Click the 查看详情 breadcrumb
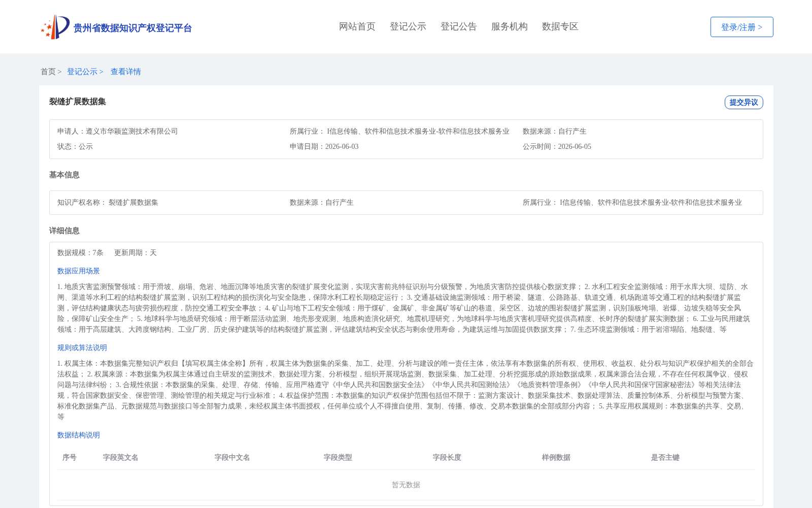Image resolution: width=812 pixels, height=508 pixels. pyautogui.click(x=126, y=72)
